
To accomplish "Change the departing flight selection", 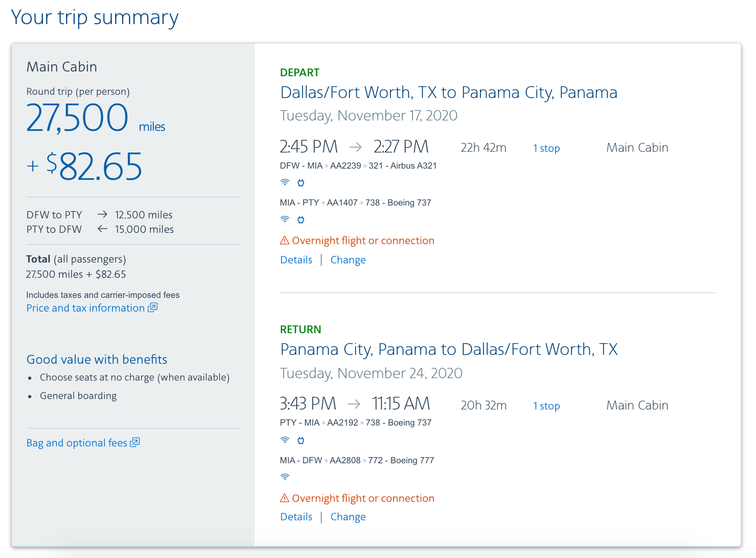I will pyautogui.click(x=348, y=260).
